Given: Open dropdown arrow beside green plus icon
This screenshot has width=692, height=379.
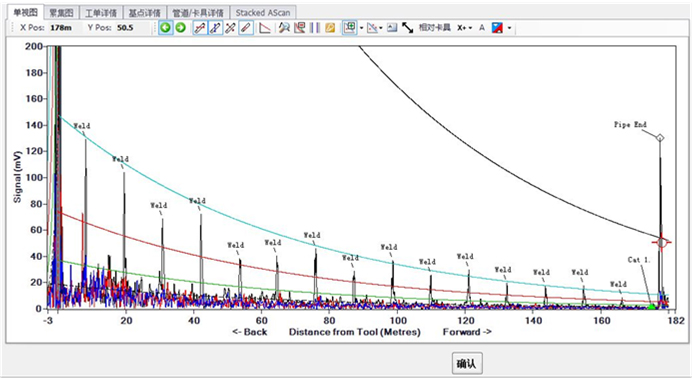Looking at the screenshot, I should click(x=361, y=28).
